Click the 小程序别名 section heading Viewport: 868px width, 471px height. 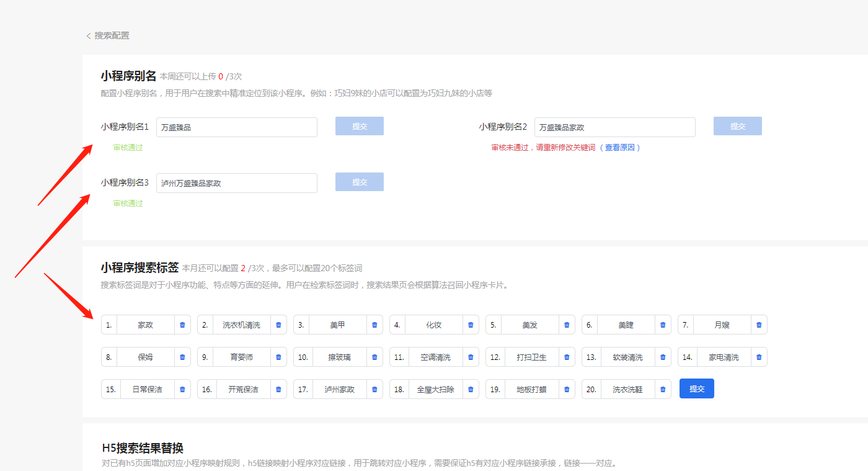pyautogui.click(x=128, y=76)
